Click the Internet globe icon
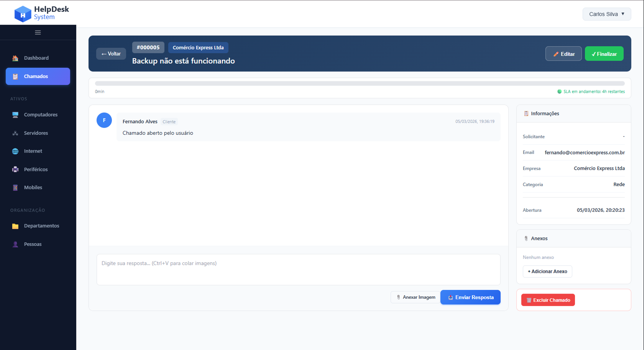 pos(15,151)
